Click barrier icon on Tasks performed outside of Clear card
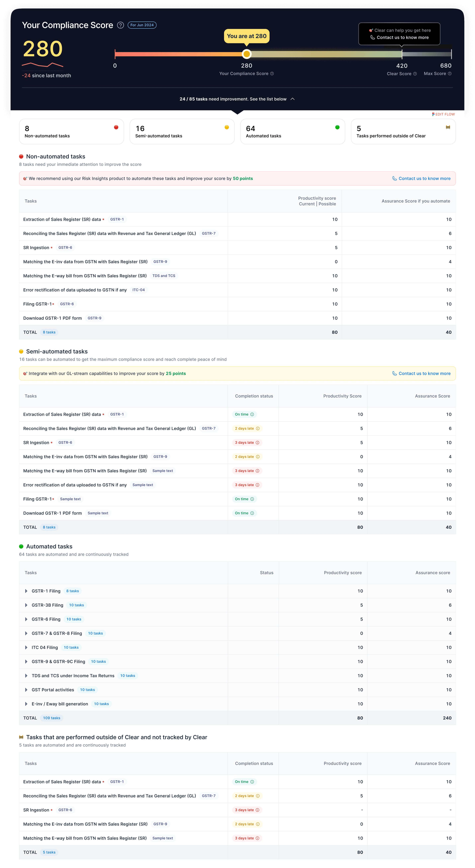 pos(448,127)
